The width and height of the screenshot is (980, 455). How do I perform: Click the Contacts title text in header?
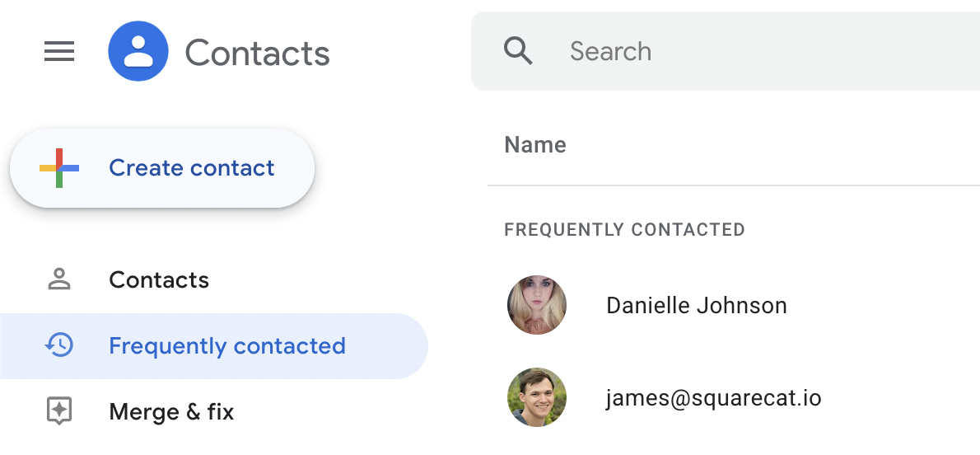[x=257, y=54]
